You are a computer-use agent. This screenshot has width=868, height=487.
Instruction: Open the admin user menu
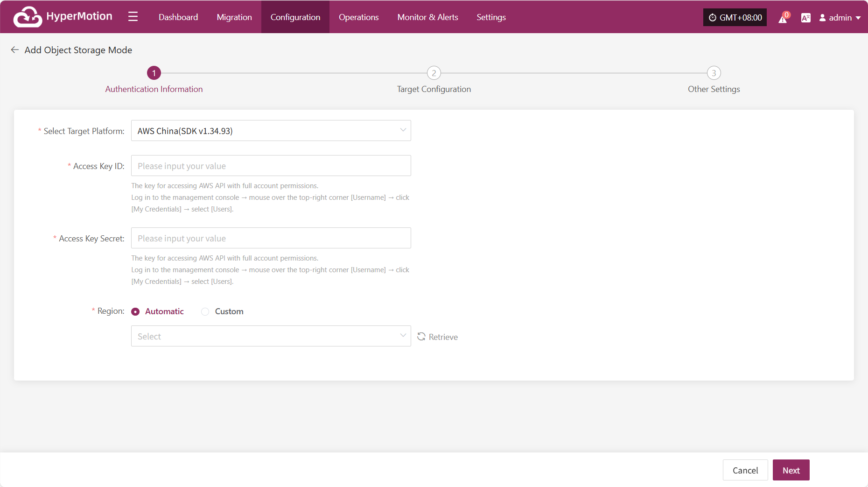click(840, 18)
